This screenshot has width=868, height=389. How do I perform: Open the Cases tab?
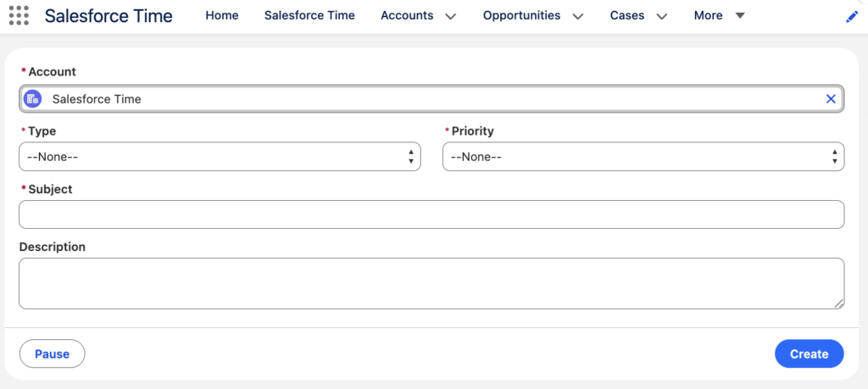627,15
